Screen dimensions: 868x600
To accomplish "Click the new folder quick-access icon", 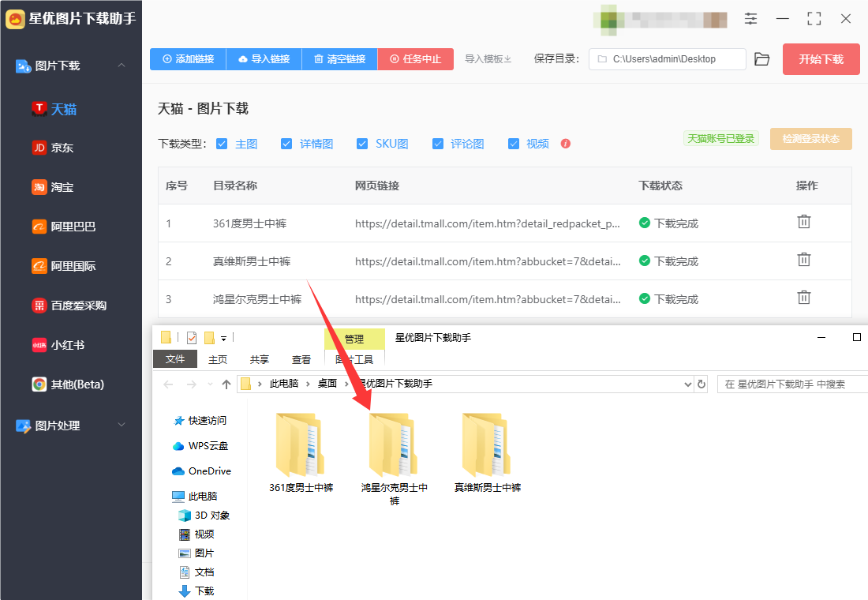I will pos(209,337).
